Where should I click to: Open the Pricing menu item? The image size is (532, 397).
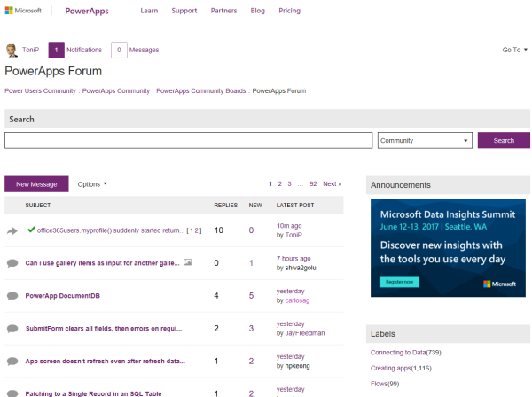coord(289,12)
